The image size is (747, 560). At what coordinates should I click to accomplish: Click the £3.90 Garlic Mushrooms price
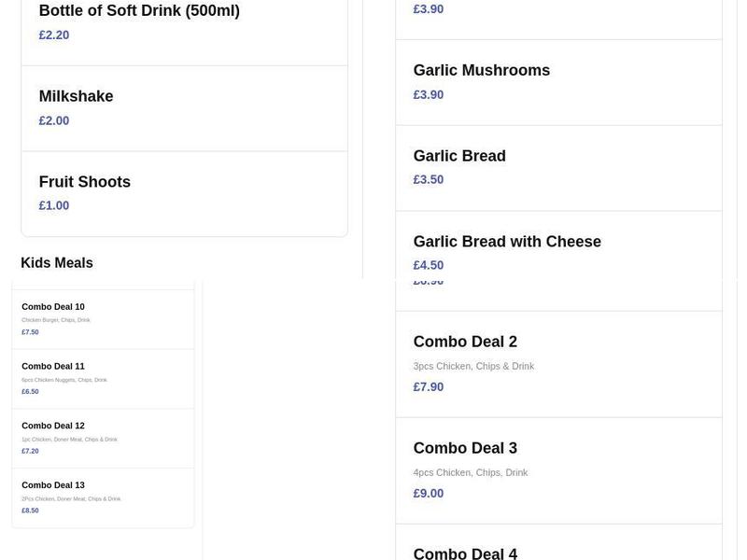[429, 94]
